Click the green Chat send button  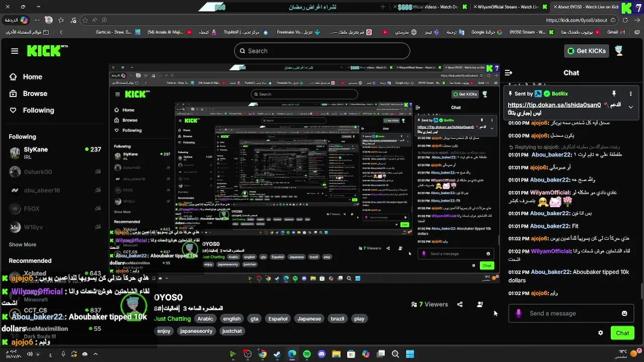click(x=622, y=333)
